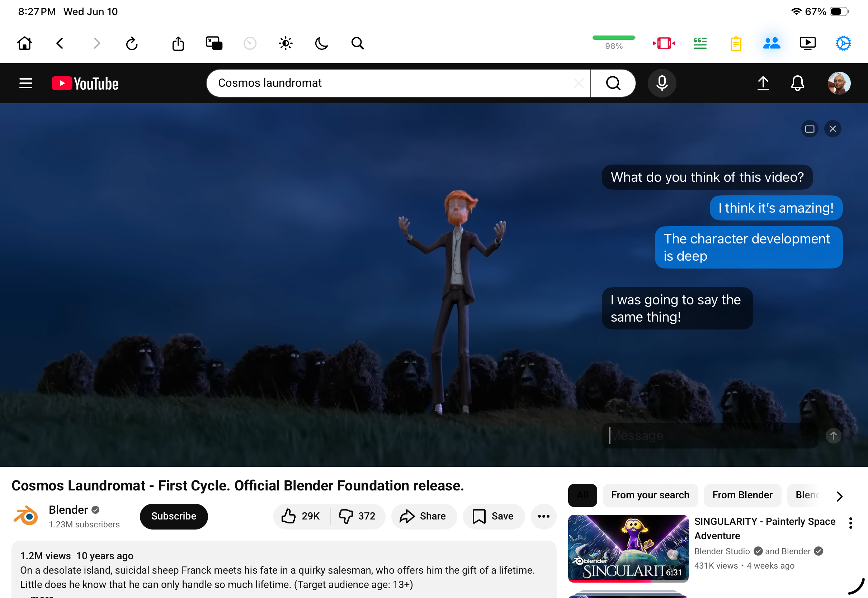
Task: Start voice search with microphone
Action: [x=662, y=83]
